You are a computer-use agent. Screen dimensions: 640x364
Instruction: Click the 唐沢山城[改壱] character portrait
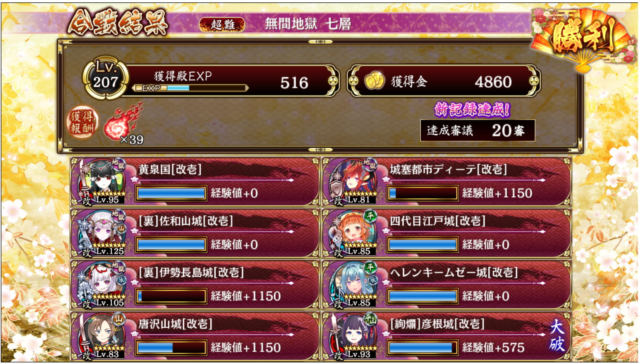(102, 336)
